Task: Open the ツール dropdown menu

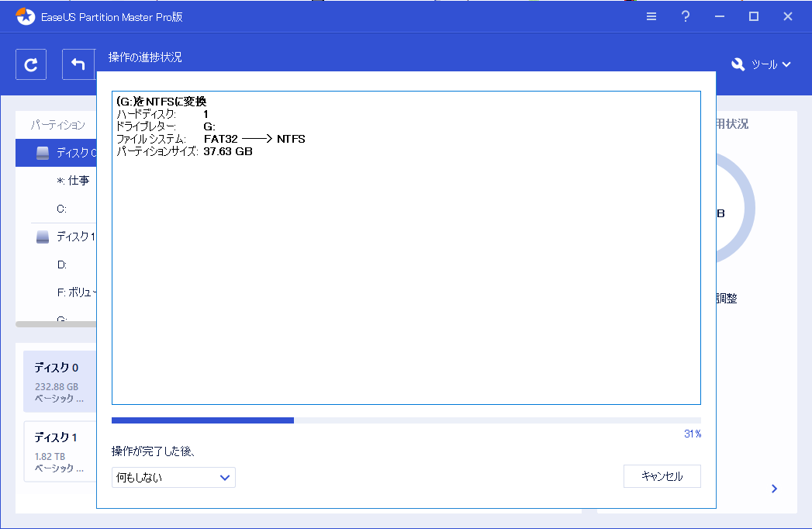Action: (768, 64)
